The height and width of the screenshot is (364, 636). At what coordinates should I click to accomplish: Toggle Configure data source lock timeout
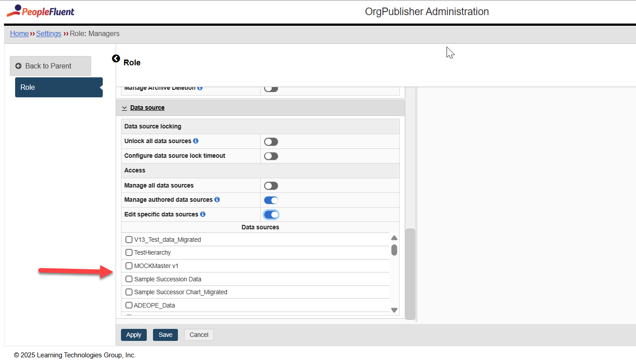271,156
